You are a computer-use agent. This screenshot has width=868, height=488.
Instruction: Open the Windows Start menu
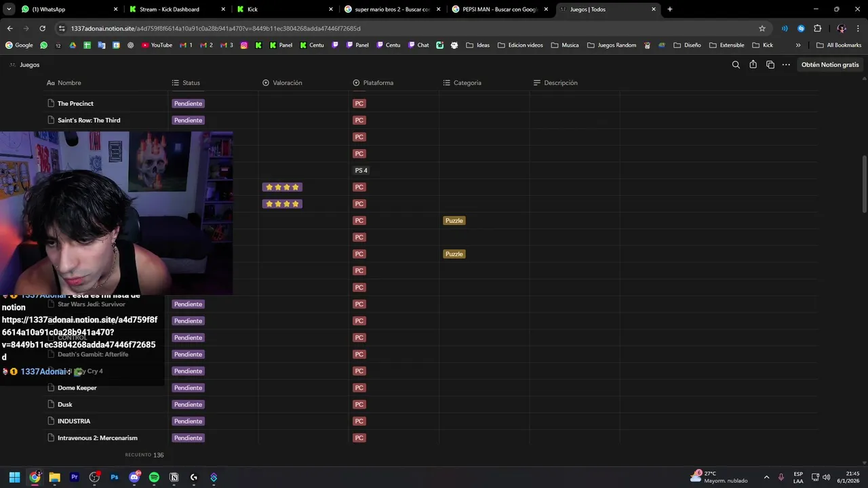pyautogui.click(x=15, y=477)
